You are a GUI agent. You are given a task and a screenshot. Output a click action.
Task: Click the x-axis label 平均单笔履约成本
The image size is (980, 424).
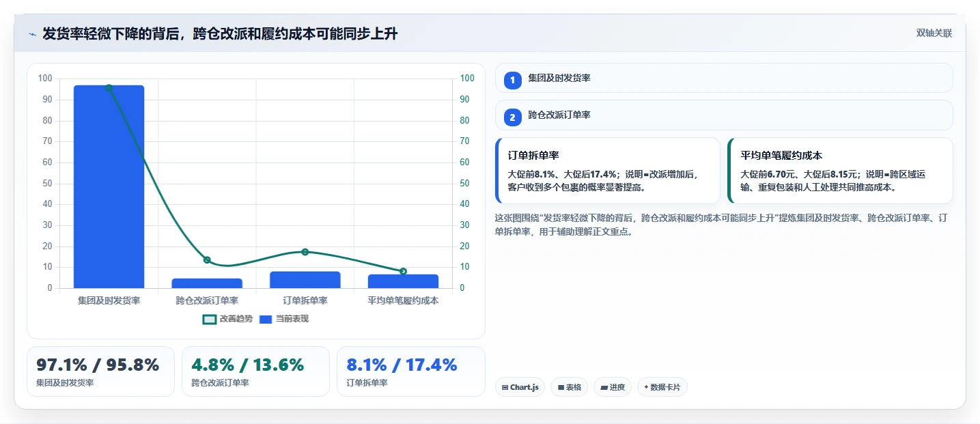coord(403,300)
